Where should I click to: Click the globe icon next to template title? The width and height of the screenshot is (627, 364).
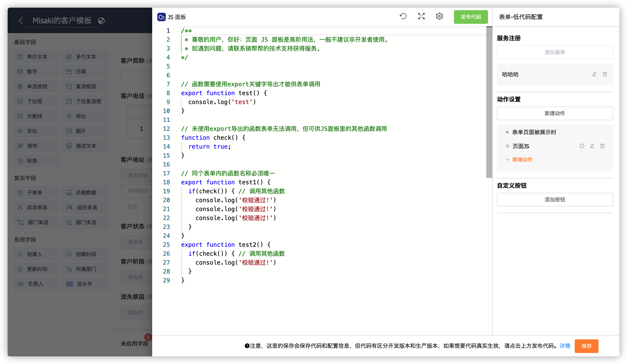[101, 21]
